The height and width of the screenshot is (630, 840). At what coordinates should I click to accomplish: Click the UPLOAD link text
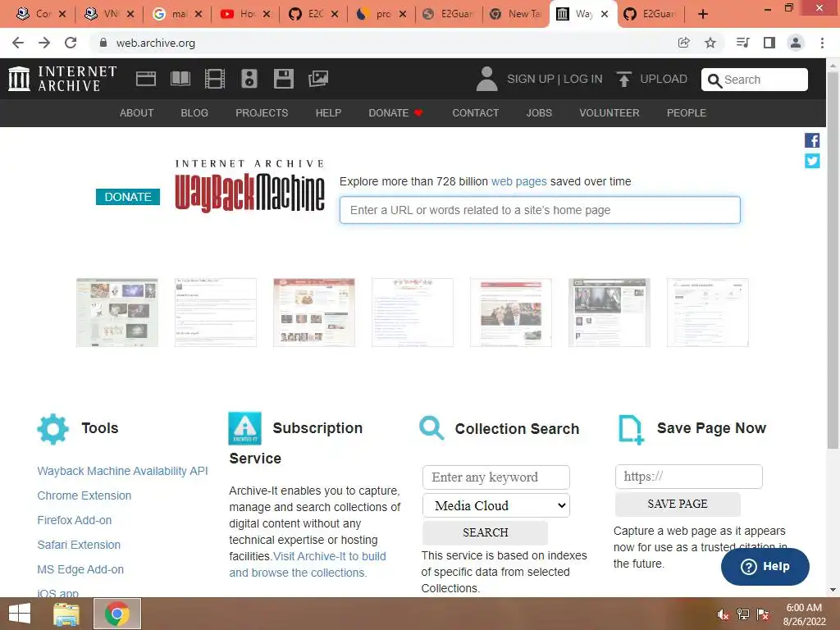coord(664,79)
